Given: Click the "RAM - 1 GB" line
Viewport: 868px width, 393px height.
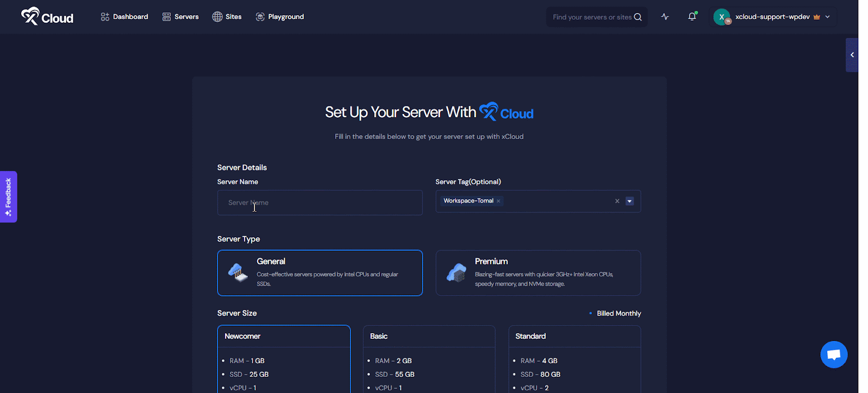Looking at the screenshot, I should coord(247,360).
